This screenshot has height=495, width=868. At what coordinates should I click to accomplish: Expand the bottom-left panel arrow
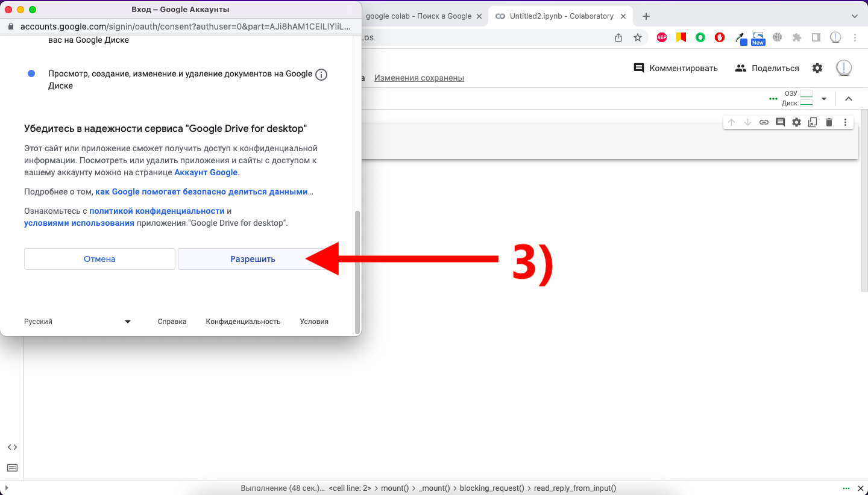[5, 488]
